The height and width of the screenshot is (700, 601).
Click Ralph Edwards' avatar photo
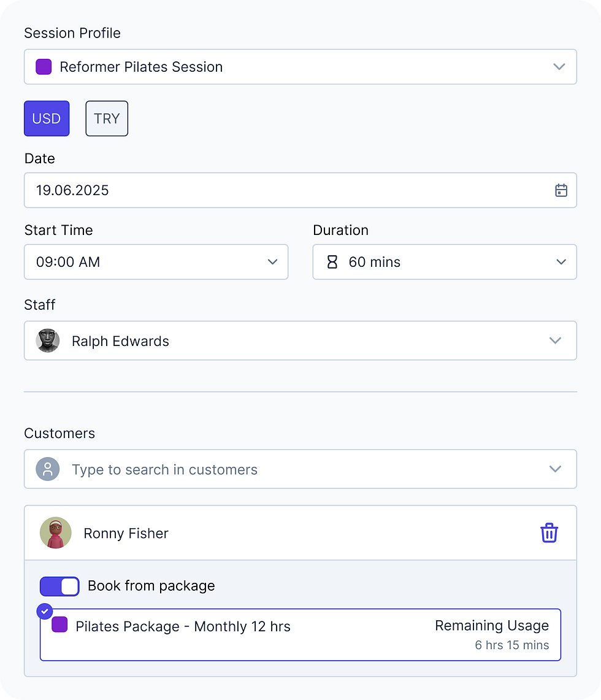click(x=48, y=340)
